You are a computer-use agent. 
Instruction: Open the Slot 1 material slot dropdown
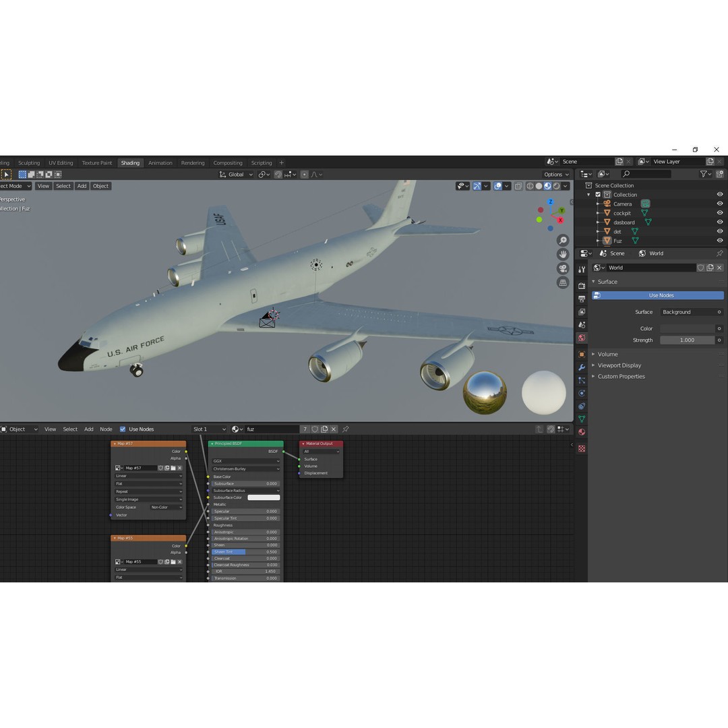210,429
